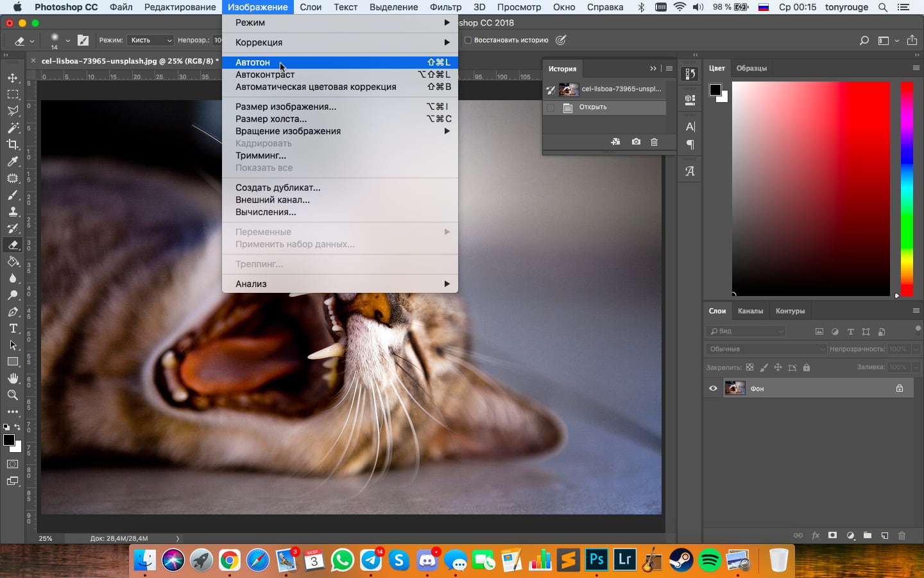Choose the Hand tool
This screenshot has width=924, height=578.
coord(13,378)
